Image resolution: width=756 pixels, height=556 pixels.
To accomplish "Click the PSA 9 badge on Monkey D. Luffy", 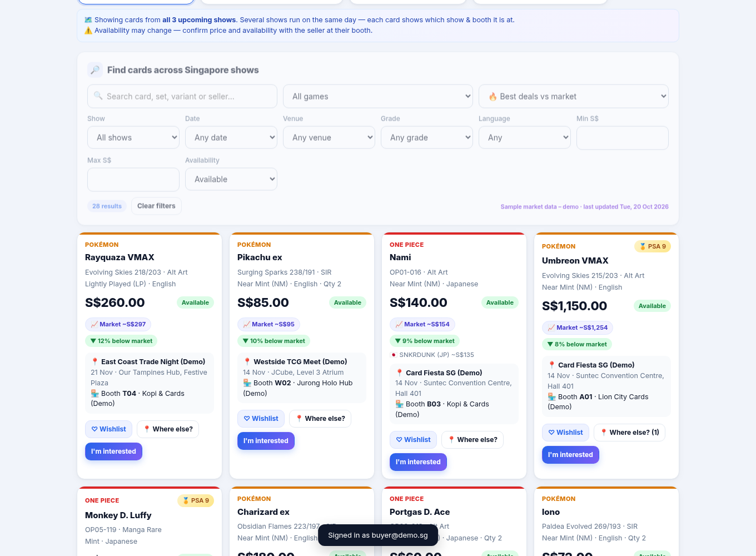I will pyautogui.click(x=196, y=500).
